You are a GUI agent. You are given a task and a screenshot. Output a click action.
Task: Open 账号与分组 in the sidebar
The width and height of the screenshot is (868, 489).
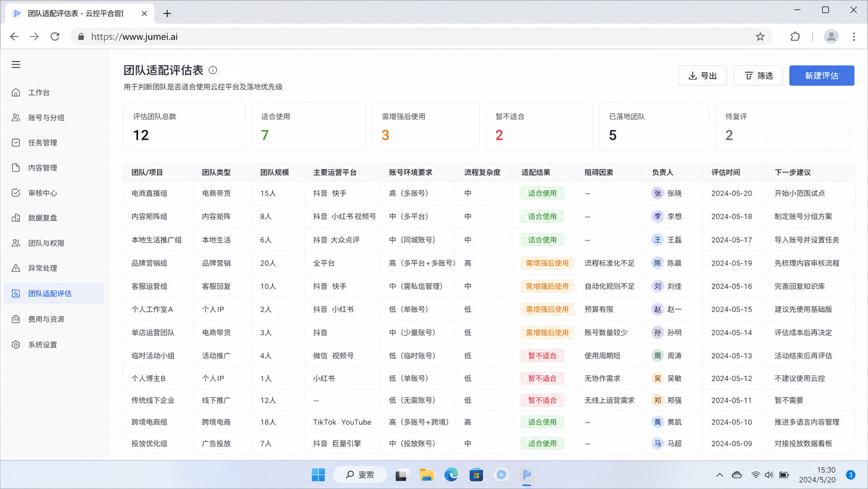pyautogui.click(x=54, y=117)
